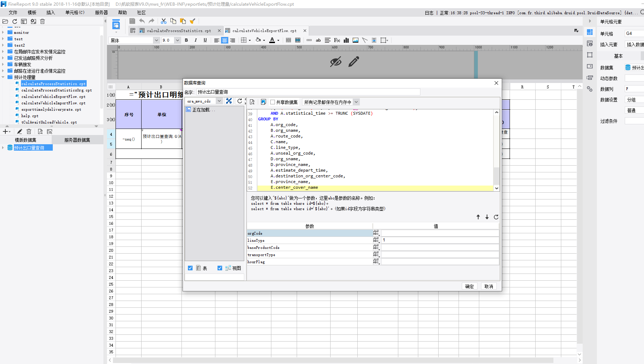644x364 pixels.
Task: Click the preview query icon in the dialog toolbar
Action: coord(252,102)
